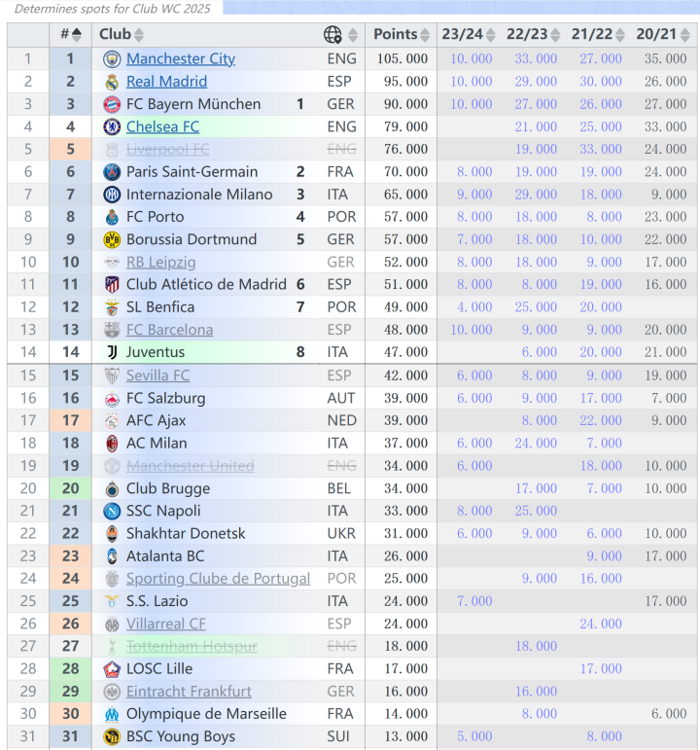The width and height of the screenshot is (700, 750).
Task: Click the orange rank 17 cell
Action: click(x=70, y=420)
